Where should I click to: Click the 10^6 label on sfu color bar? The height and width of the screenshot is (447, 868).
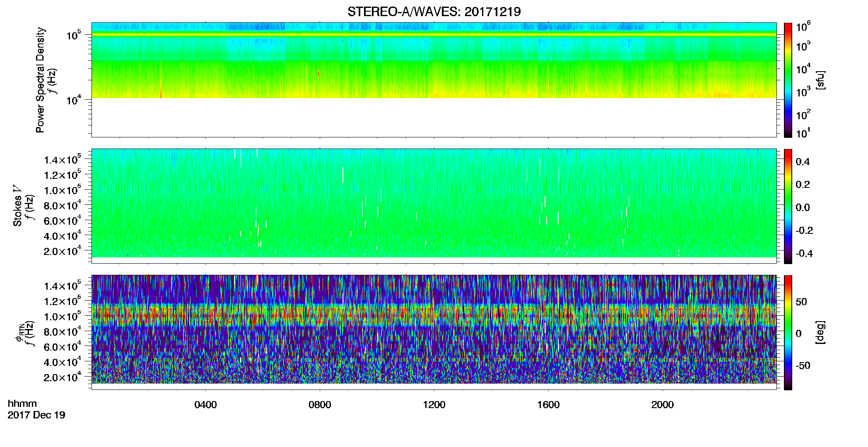click(x=803, y=26)
